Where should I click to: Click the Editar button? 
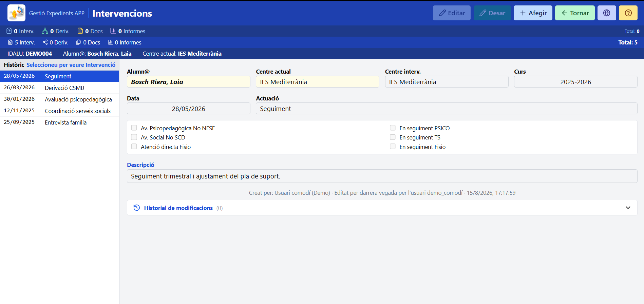coord(452,13)
